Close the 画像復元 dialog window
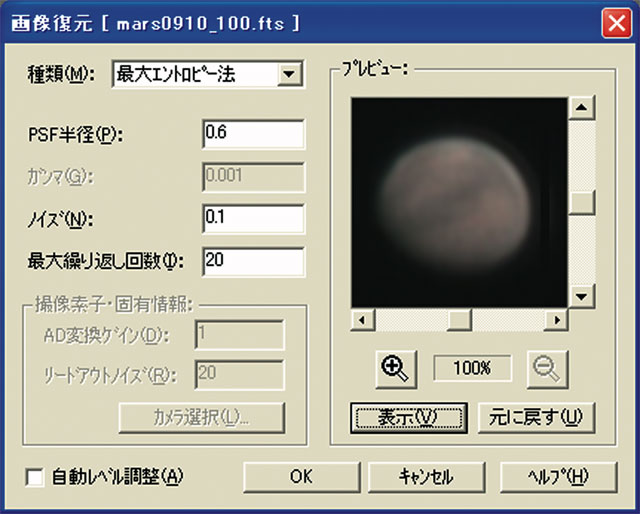The width and height of the screenshot is (640, 514). [x=613, y=21]
